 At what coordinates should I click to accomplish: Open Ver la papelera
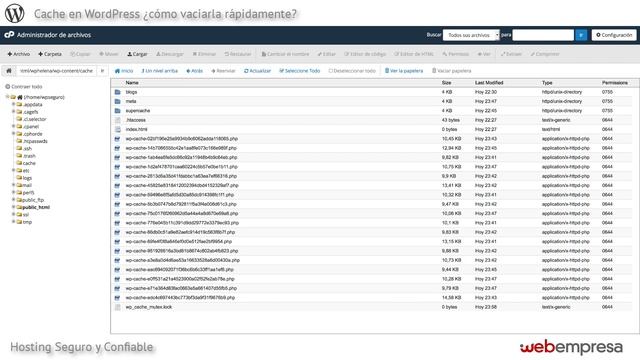404,71
